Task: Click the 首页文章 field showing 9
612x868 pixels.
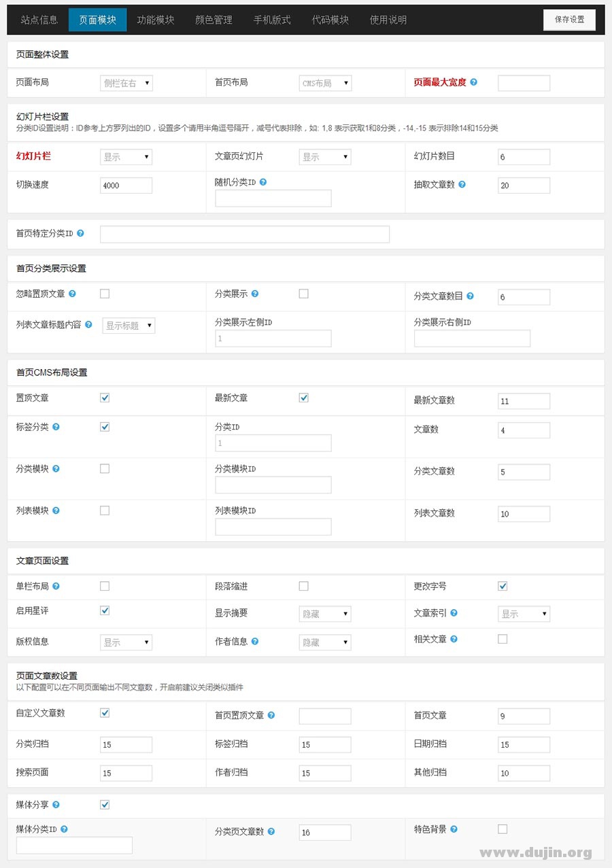Action: (524, 716)
